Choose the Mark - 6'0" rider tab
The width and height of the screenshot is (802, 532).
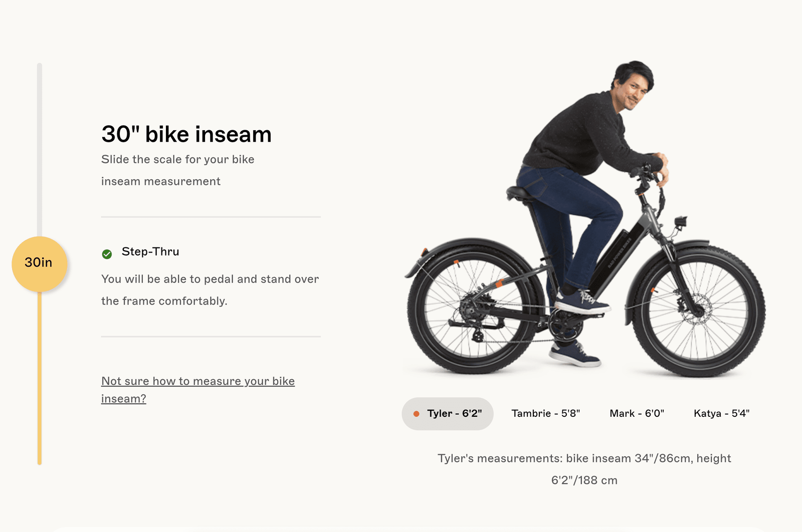[x=637, y=414]
